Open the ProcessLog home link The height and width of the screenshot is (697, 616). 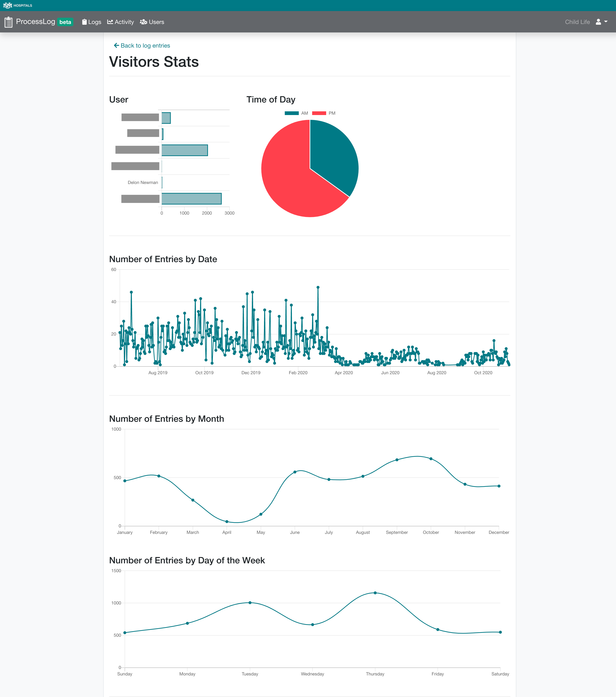35,22
